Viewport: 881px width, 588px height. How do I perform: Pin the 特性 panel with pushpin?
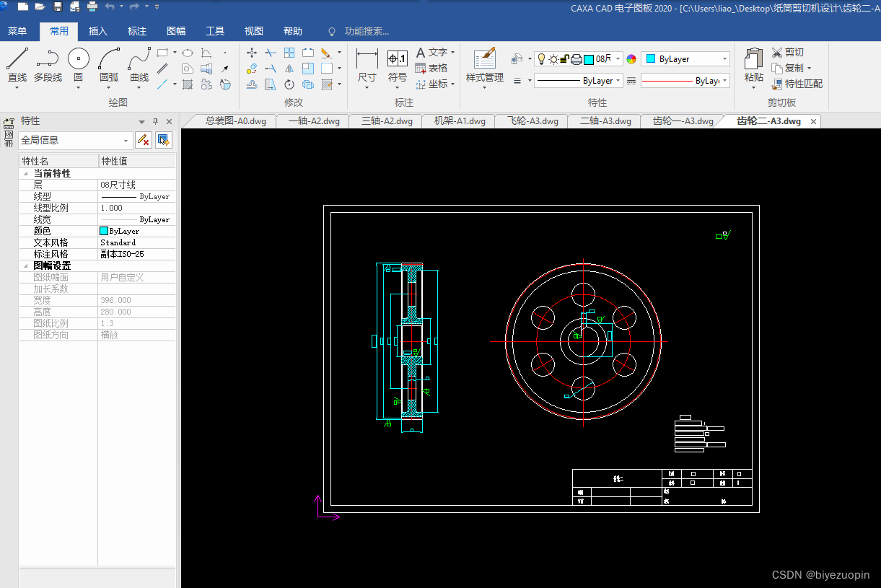click(155, 121)
